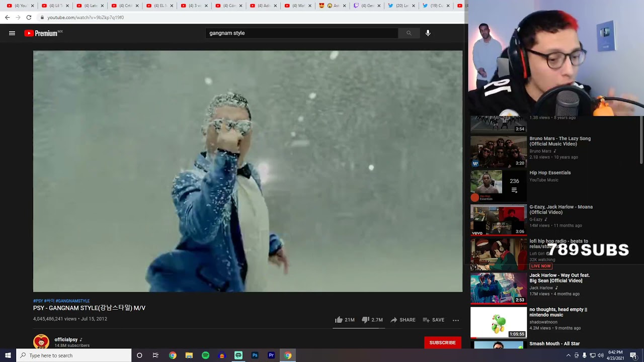Viewport: 644px width, 362px height.
Task: Like the video with thumbs up
Action: (x=339, y=320)
